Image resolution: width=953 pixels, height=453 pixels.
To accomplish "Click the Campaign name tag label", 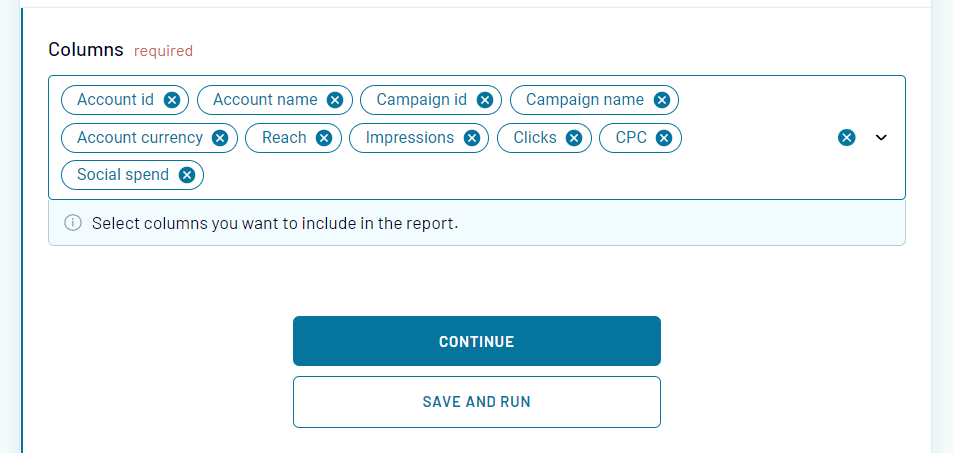I will [584, 100].
